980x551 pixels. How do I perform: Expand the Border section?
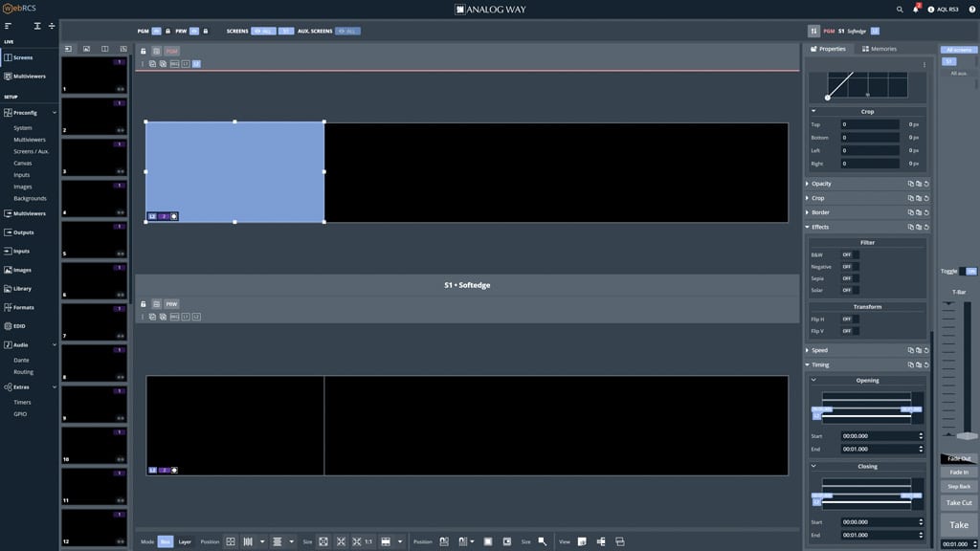coord(821,212)
